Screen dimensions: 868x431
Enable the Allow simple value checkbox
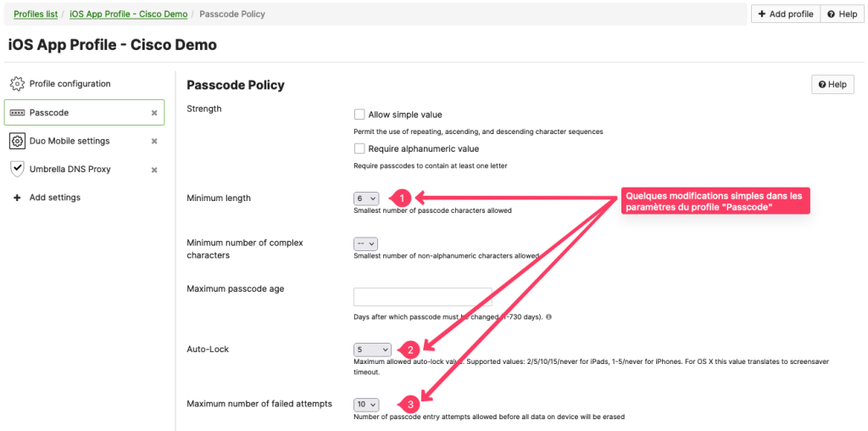pyautogui.click(x=359, y=115)
